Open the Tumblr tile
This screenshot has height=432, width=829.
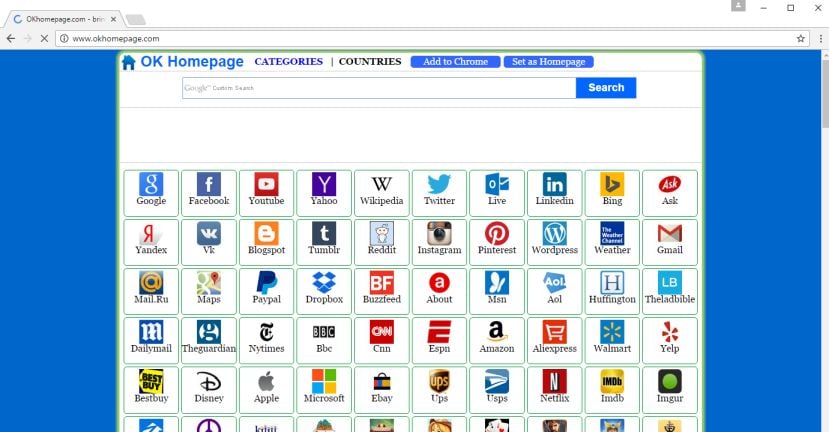324,242
